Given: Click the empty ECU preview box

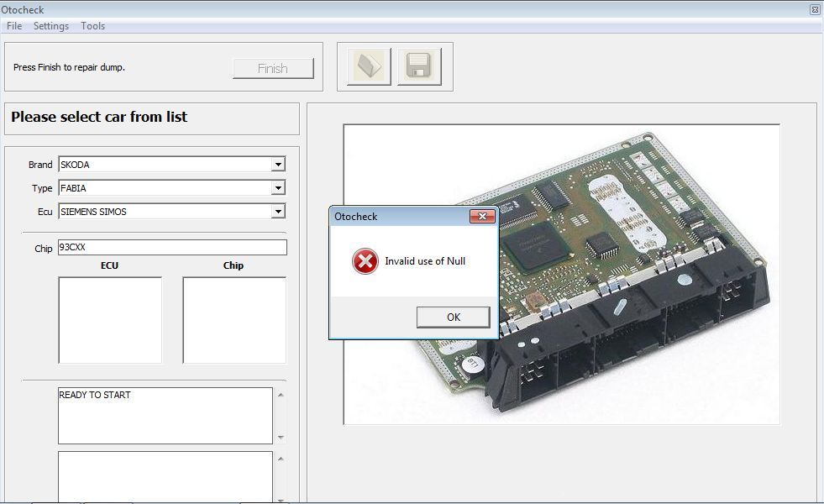Looking at the screenshot, I should [110, 320].
